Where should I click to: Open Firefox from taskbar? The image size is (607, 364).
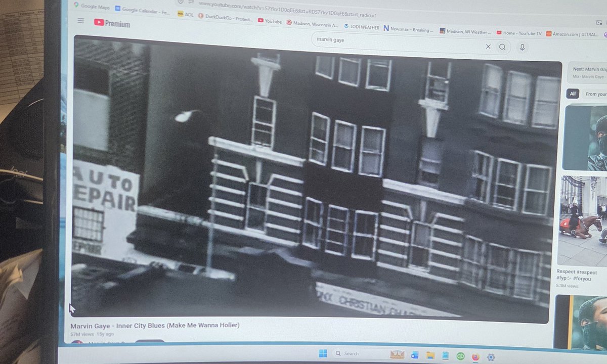(x=475, y=357)
